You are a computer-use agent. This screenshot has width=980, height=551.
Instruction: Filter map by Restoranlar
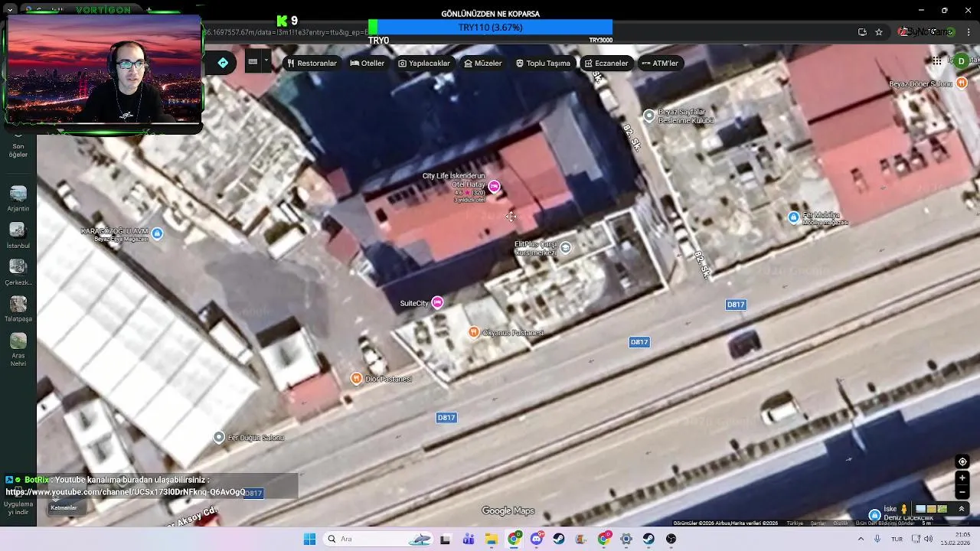(312, 64)
